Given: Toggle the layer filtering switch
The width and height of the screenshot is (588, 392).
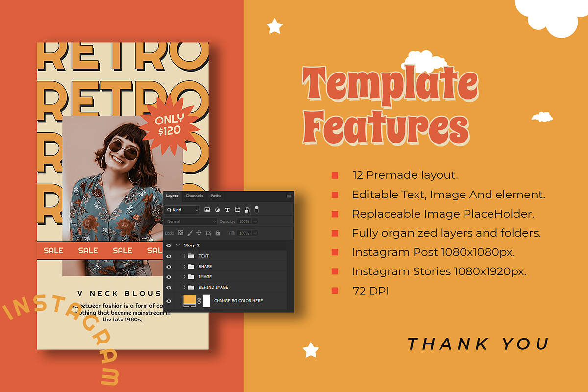Looking at the screenshot, I should pyautogui.click(x=257, y=209).
